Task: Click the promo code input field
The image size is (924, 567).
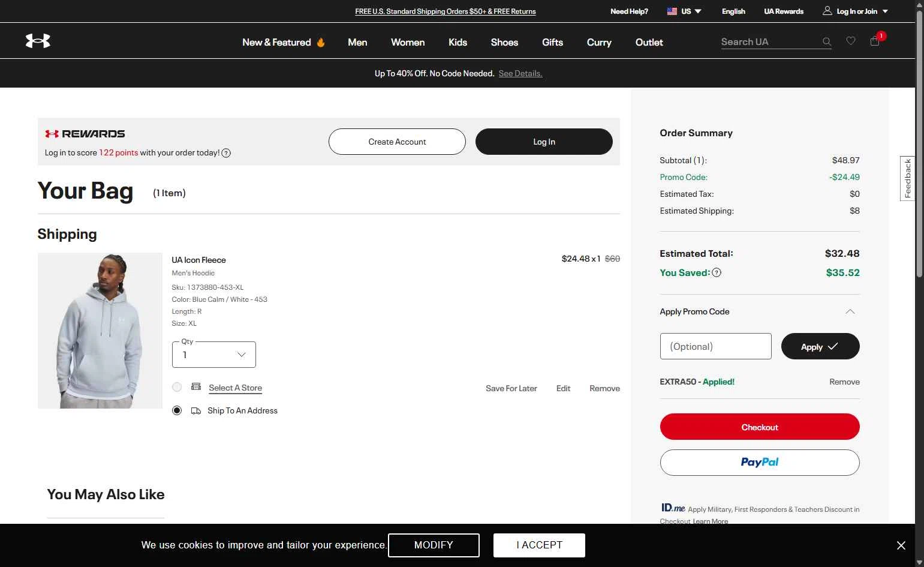Action: tap(715, 346)
